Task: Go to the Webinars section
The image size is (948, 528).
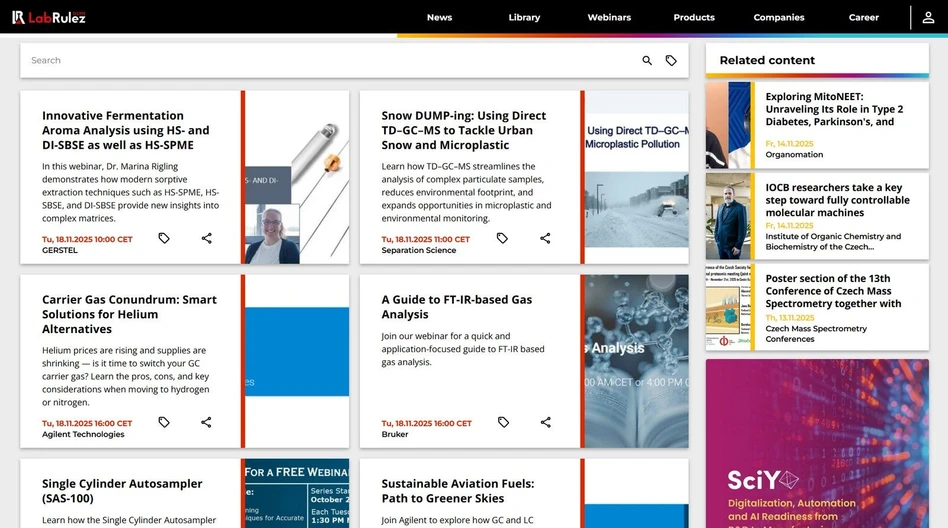Action: pyautogui.click(x=609, y=18)
